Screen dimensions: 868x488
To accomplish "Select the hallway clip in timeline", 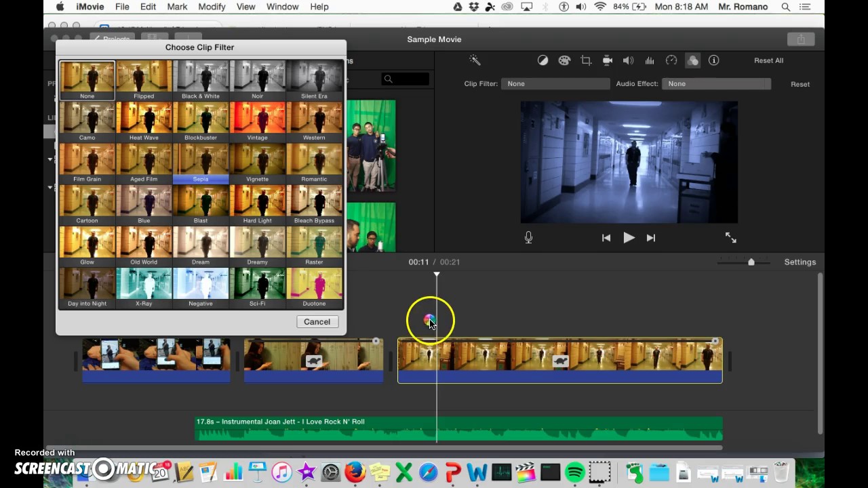I will [560, 361].
